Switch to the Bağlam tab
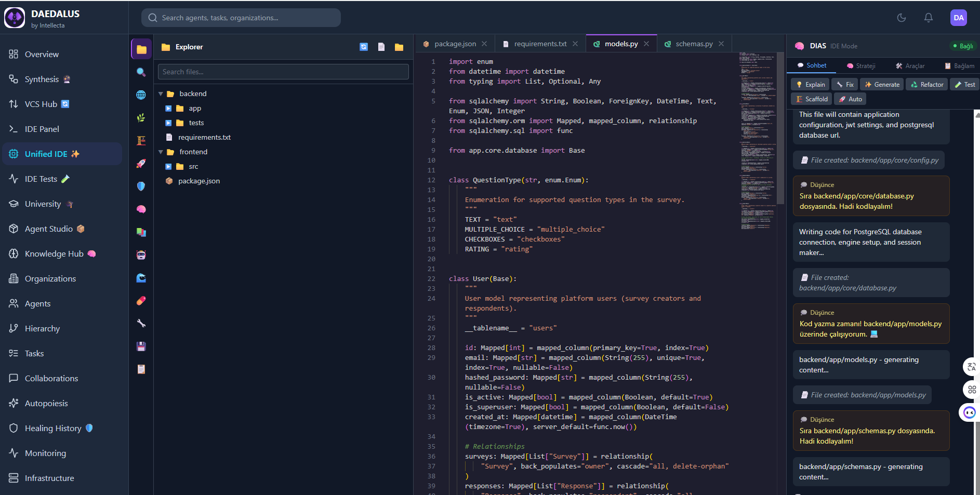This screenshot has width=980, height=495. [x=959, y=66]
